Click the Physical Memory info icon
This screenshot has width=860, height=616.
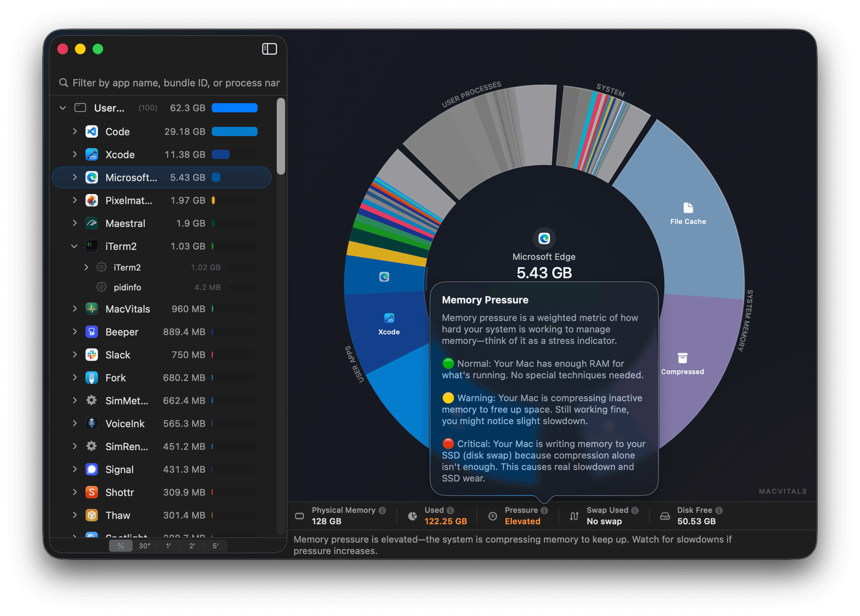[382, 510]
